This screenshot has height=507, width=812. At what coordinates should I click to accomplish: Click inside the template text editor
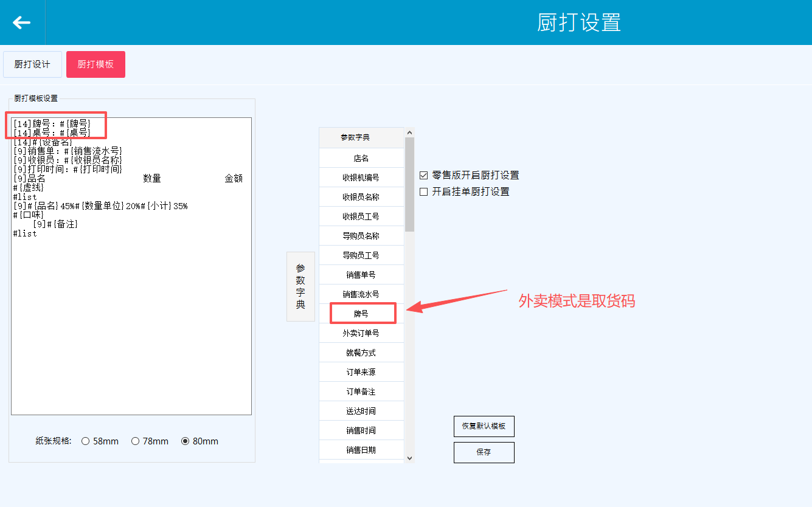(131, 316)
